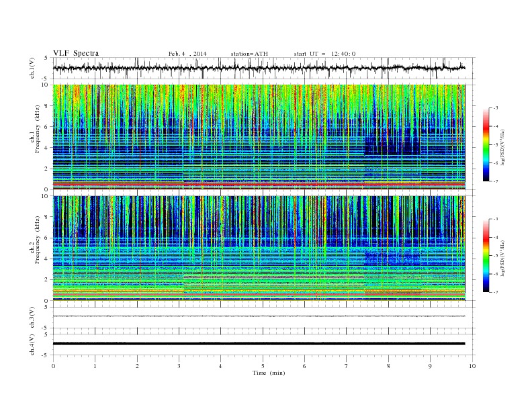Click the time axis tick label "6"
Screen dimensions: 532x411
pos(304,366)
